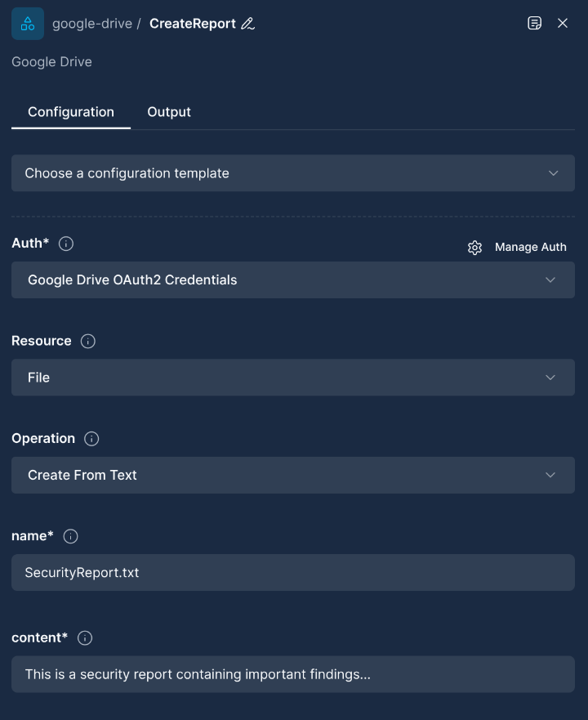588x720 pixels.
Task: Switch to the Output tab
Action: point(169,112)
